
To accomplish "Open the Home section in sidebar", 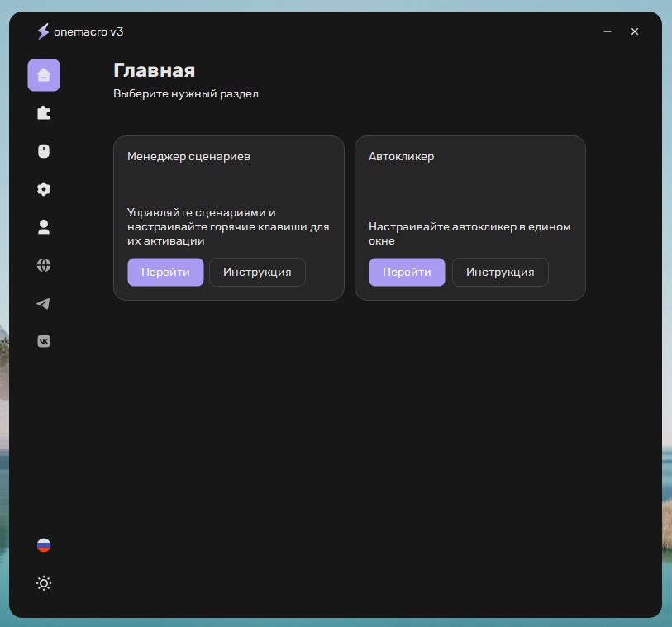I will [x=44, y=75].
